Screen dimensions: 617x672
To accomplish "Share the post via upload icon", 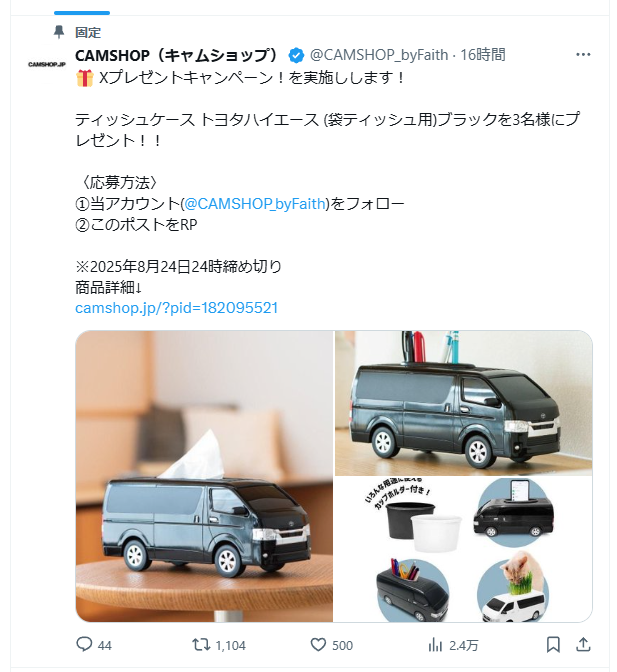I will tap(584, 644).
